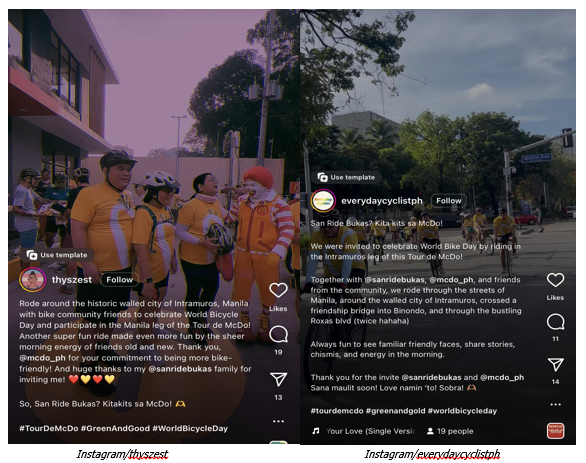Share the thyszest reel via paper plane
Screen dimensions: 586x463
point(278,380)
